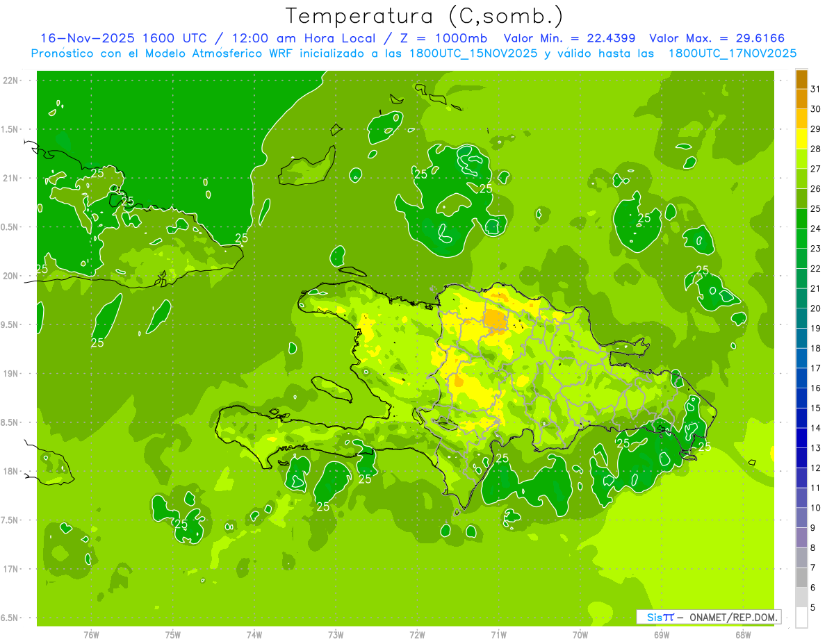Image resolution: width=834 pixels, height=644 pixels.
Task: Click the valid-until time "1800UTC_17NOV2025"
Action: 733,53
